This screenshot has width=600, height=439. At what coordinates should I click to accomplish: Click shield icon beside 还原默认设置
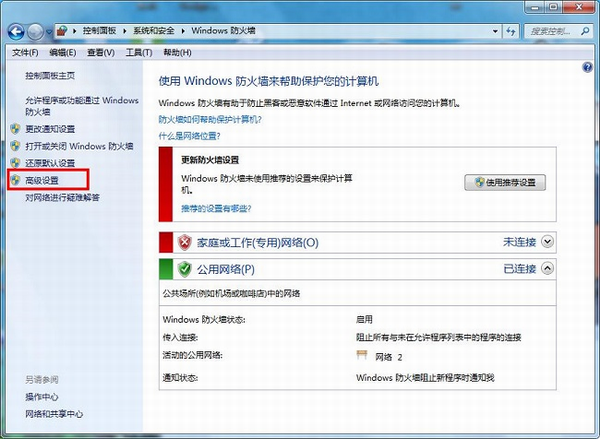pos(15,163)
